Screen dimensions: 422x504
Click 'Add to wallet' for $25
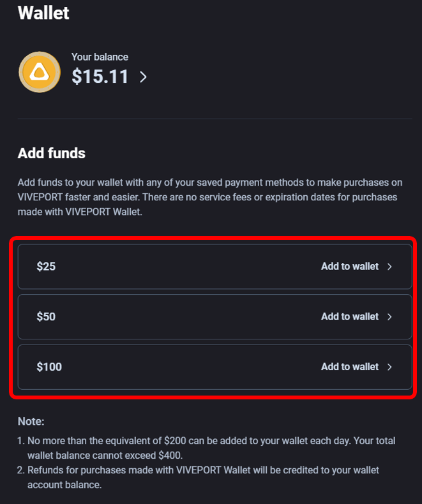coord(349,267)
